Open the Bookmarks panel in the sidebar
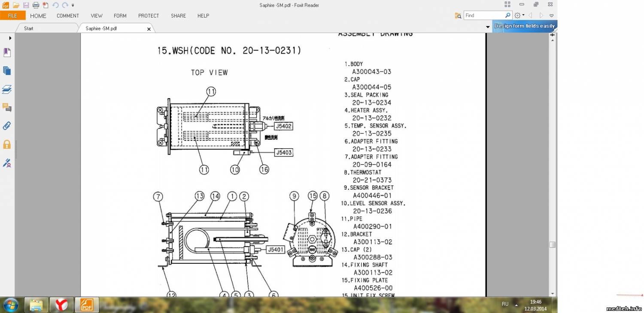The image size is (644, 313). click(7, 52)
